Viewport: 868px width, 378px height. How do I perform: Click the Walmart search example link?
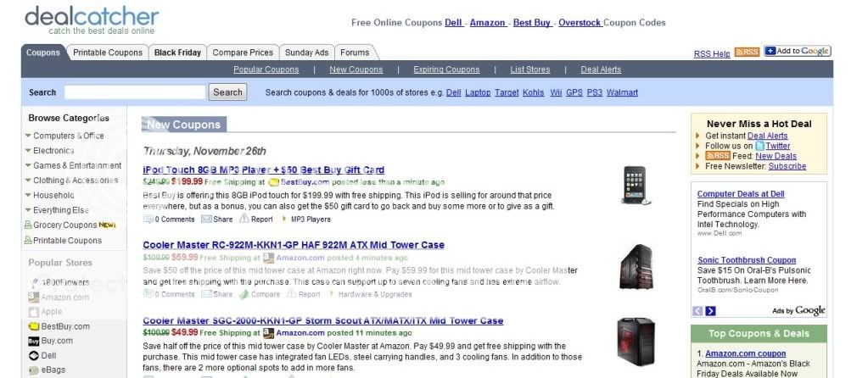tap(622, 93)
